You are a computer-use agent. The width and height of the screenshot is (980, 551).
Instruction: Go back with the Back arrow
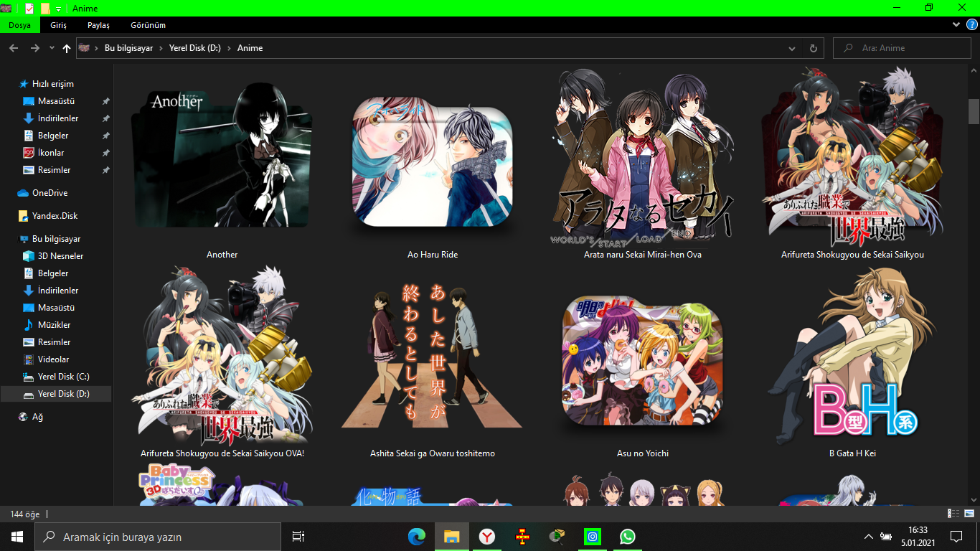[x=13, y=48]
